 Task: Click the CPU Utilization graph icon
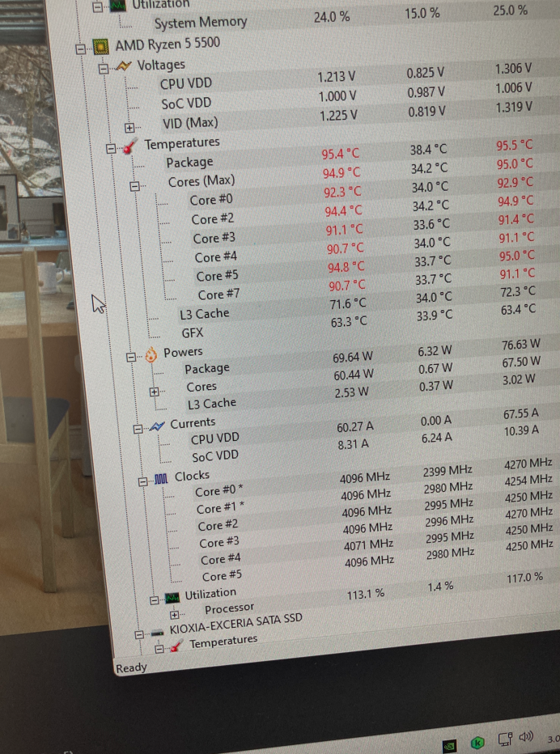172,598
